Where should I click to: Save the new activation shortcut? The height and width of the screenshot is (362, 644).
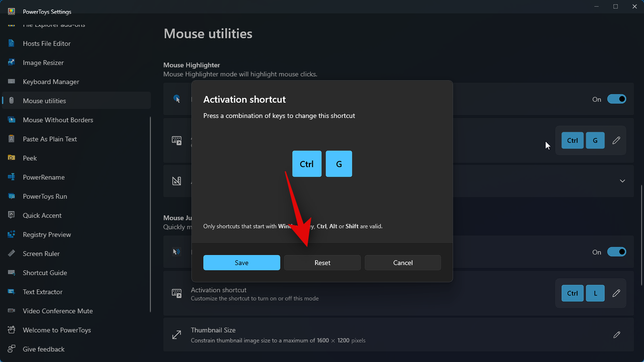pos(242,263)
